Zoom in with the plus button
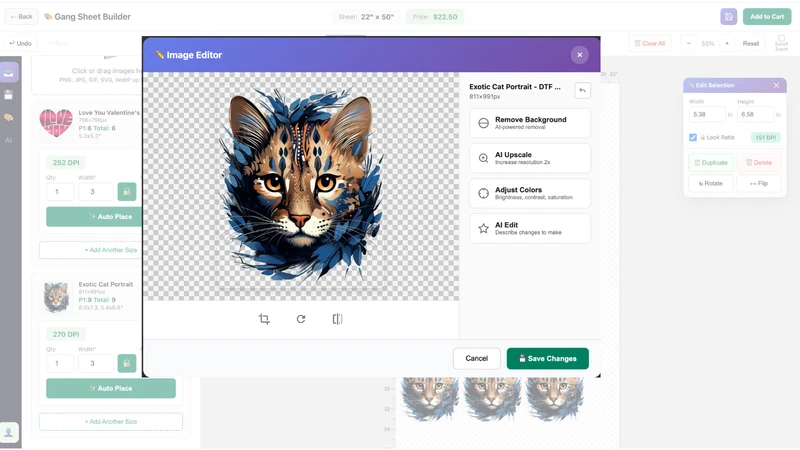This screenshot has width=800, height=450. pos(727,43)
